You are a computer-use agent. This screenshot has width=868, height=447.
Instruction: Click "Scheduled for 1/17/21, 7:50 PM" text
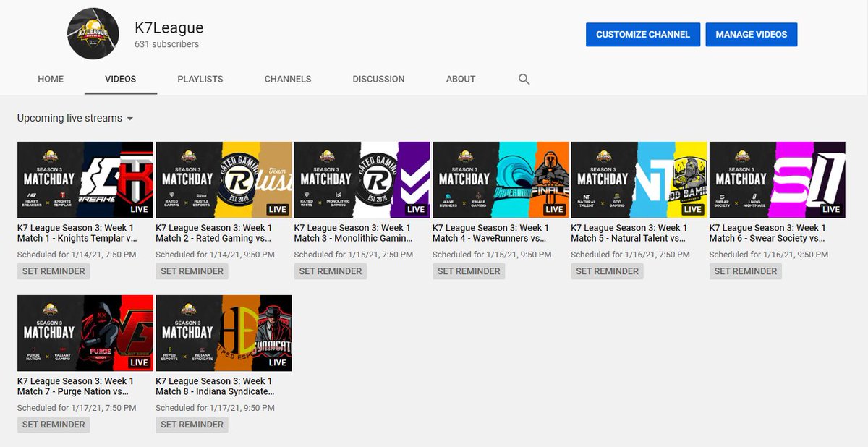pos(77,408)
